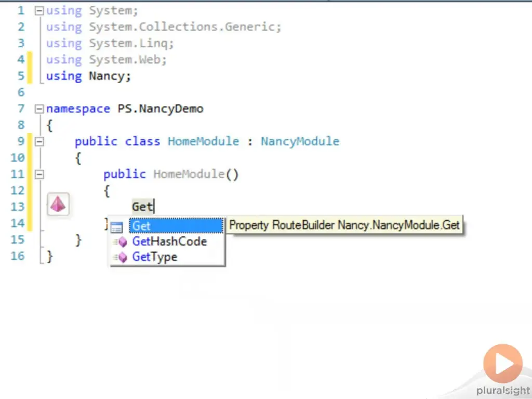Screen dimensions: 532x399
Task: Click 'System.Web' on line 4
Action: (125, 60)
